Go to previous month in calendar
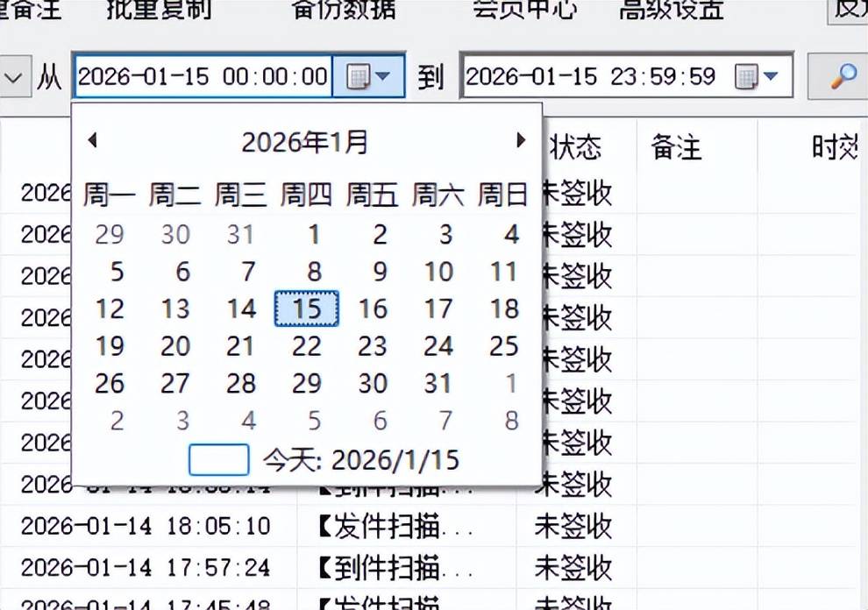This screenshot has height=610, width=868. coord(92,140)
